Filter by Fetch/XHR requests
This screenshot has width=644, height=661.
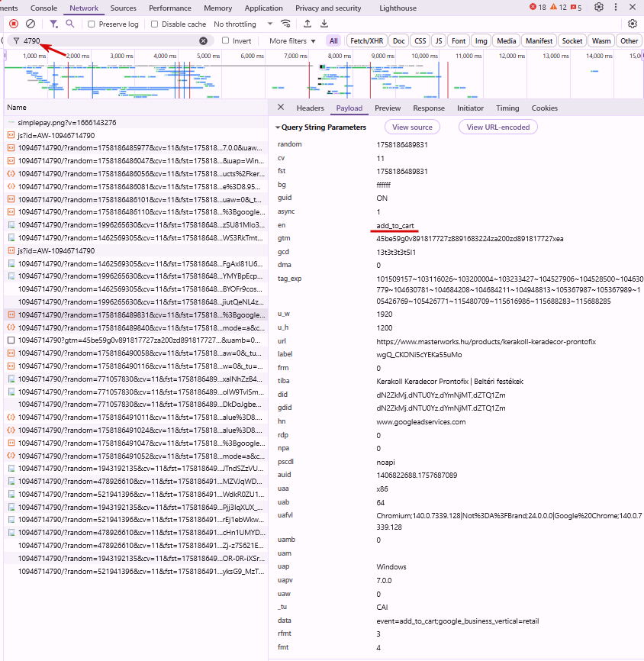pyautogui.click(x=367, y=41)
